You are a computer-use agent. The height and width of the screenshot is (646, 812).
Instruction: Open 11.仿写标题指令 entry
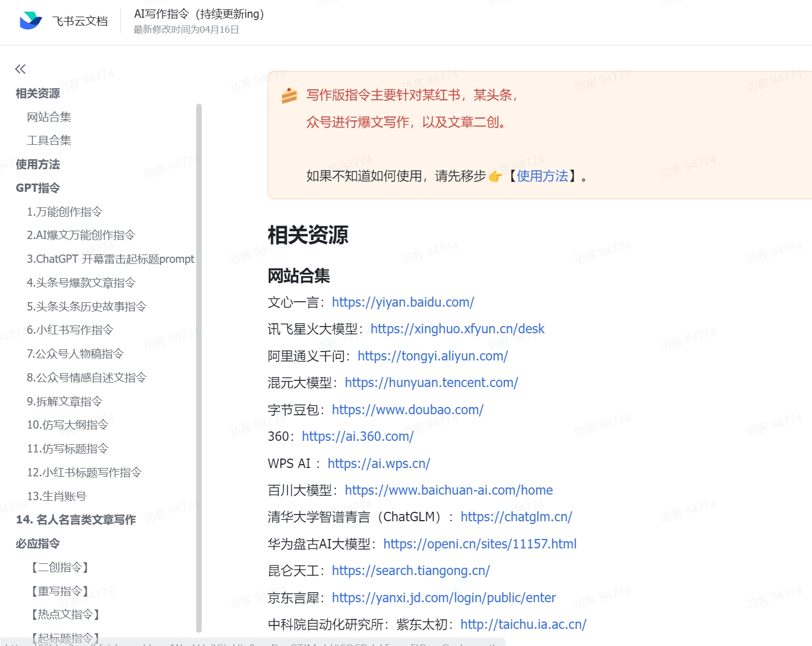(68, 449)
